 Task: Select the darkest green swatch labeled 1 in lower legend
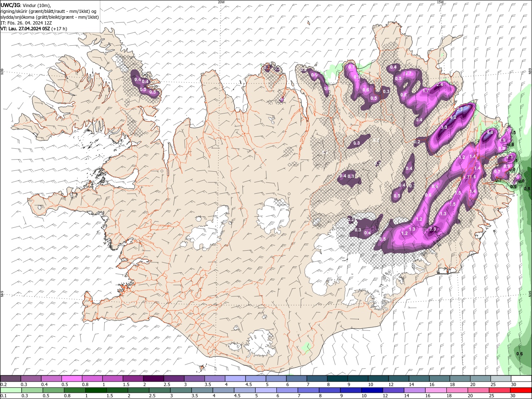(96, 390)
